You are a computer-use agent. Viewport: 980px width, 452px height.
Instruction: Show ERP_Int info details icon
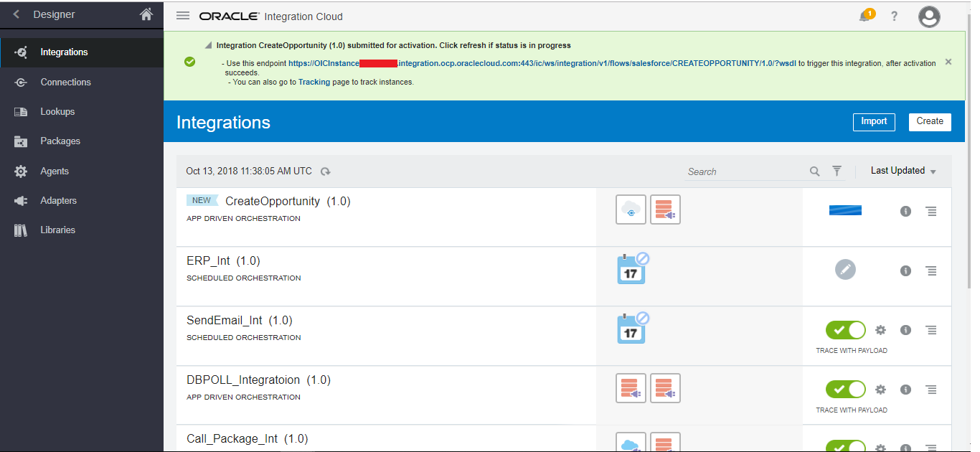point(905,270)
